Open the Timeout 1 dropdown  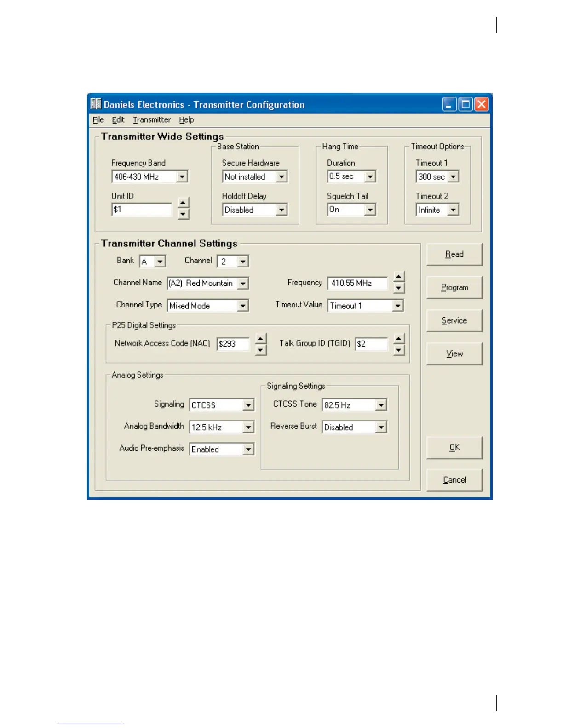[453, 176]
